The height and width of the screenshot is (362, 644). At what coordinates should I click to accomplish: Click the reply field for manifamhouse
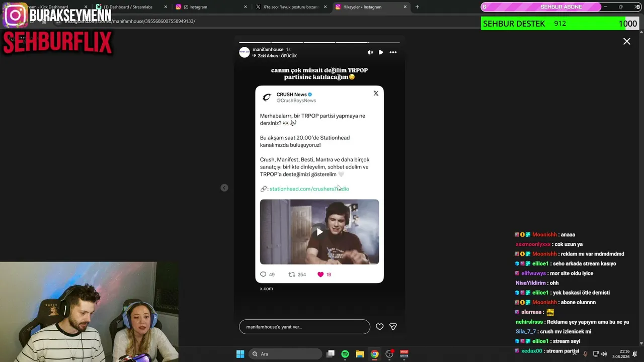pyautogui.click(x=304, y=327)
